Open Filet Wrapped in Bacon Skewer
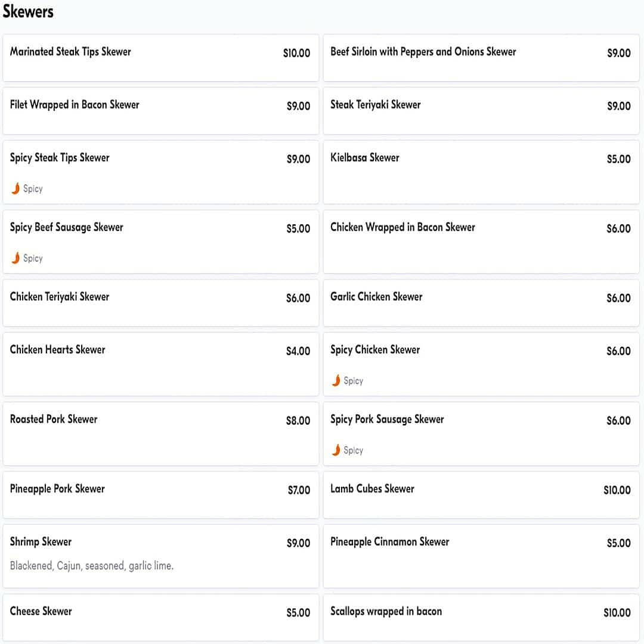This screenshot has height=644, width=644. click(x=160, y=111)
